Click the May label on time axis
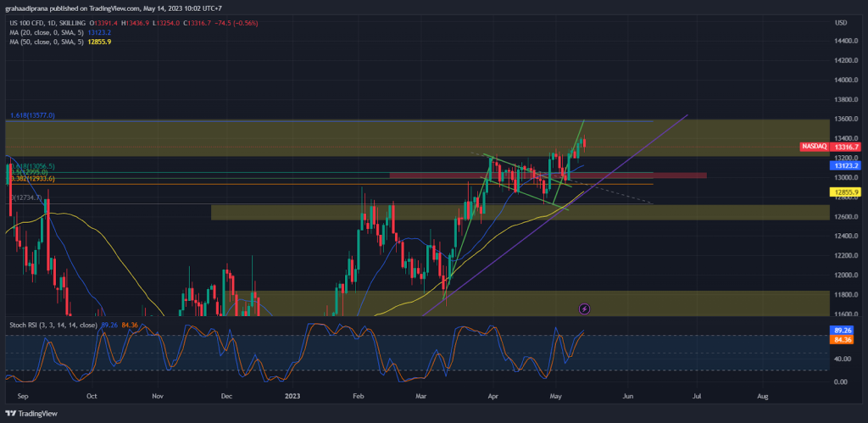The image size is (868, 423). pos(556,397)
